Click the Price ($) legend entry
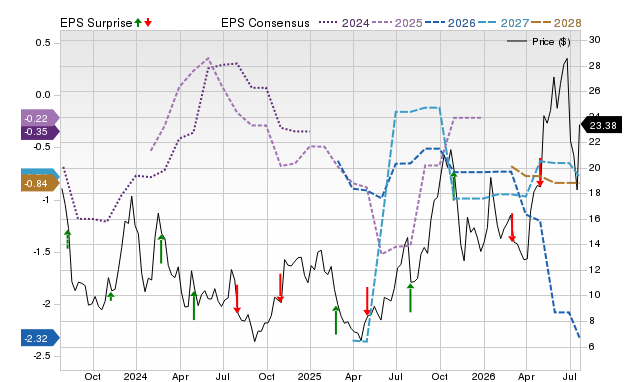Screen dimensions: 640x382 pyautogui.click(x=538, y=42)
